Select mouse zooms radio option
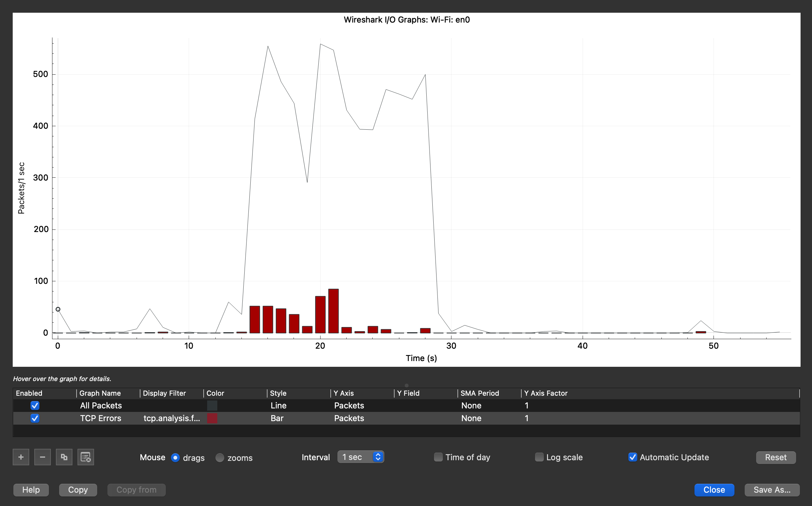Viewport: 812px width, 506px height. [x=220, y=457]
